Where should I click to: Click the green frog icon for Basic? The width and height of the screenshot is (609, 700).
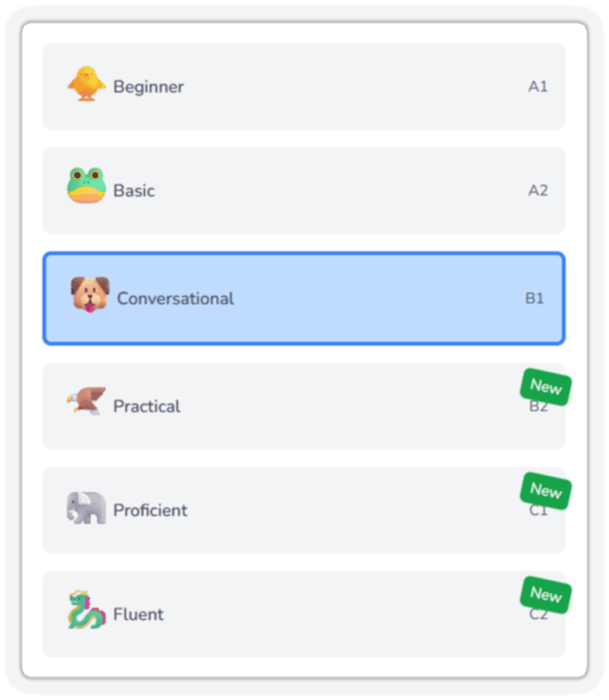pyautogui.click(x=87, y=186)
